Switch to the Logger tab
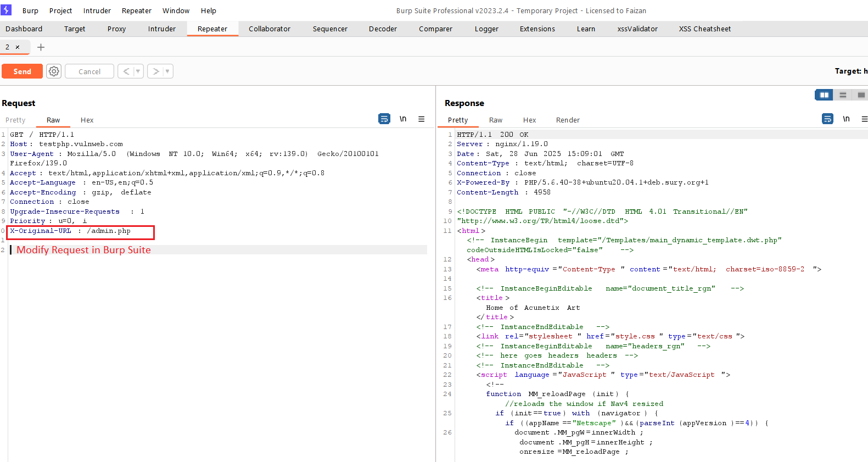 pos(486,29)
